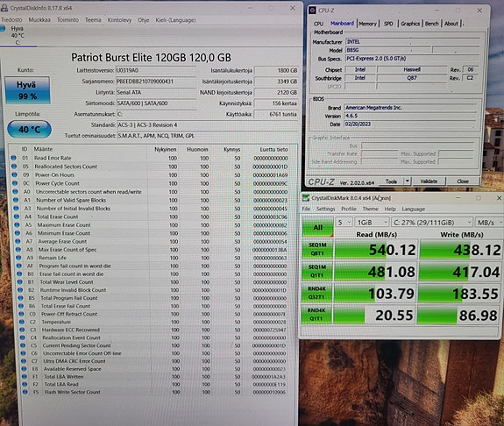Switch to the Memory tab in CPU-Z
Screen dimensions: 504x426
[x=367, y=24]
